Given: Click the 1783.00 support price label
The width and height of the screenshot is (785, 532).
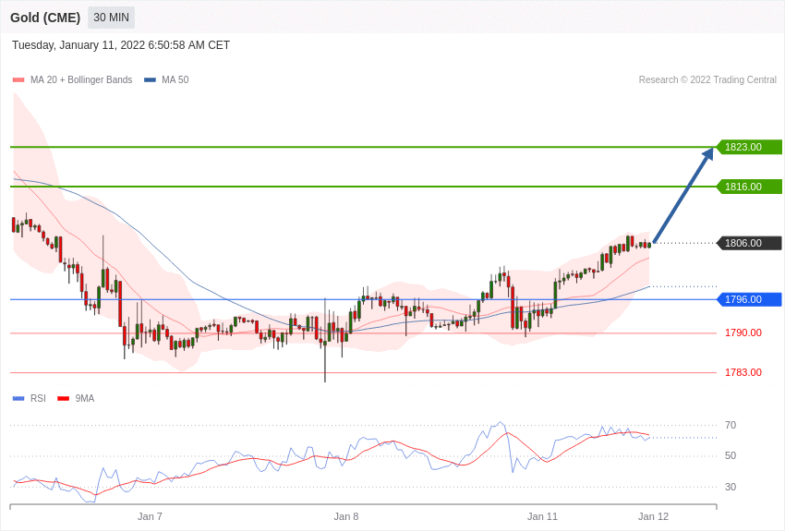Looking at the screenshot, I should pos(743,372).
